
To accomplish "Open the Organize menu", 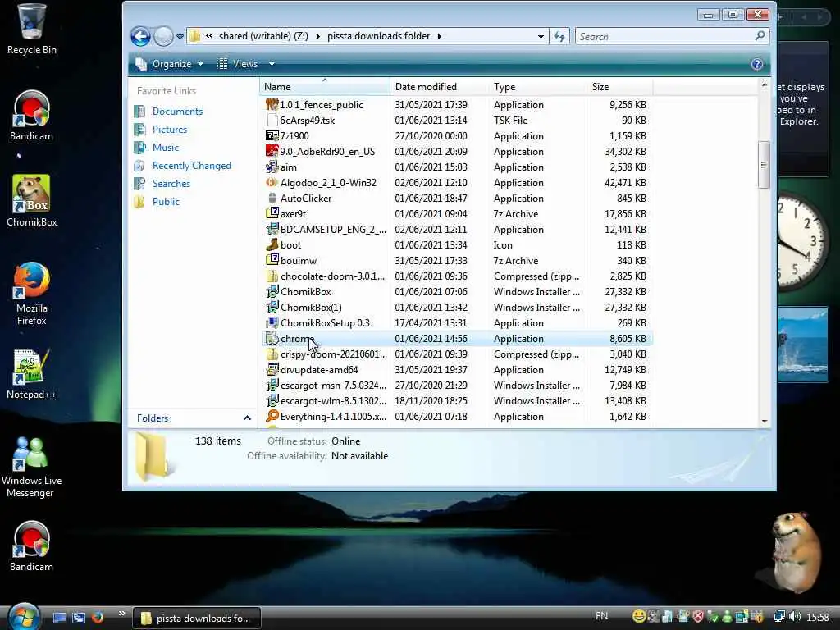I will coord(170,64).
